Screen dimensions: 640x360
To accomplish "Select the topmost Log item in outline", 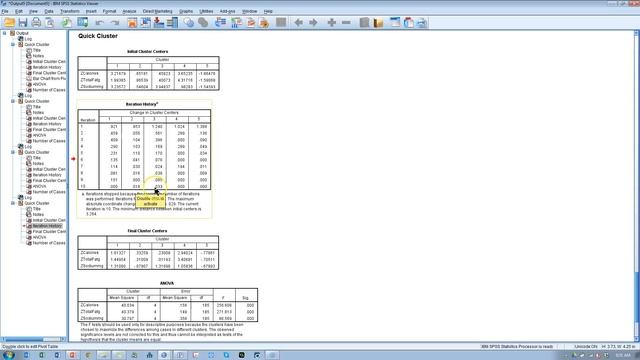I will pos(28,39).
